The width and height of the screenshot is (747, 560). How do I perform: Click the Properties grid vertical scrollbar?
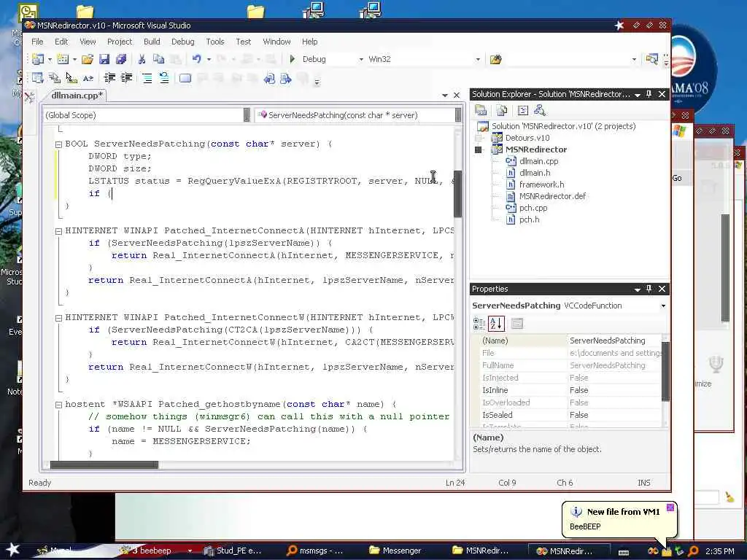[x=665, y=370]
